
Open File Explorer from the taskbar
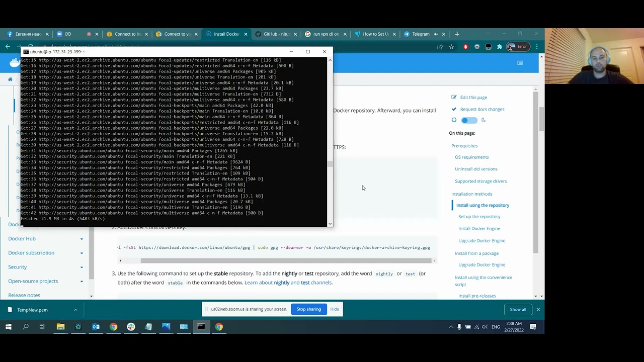pos(60,327)
